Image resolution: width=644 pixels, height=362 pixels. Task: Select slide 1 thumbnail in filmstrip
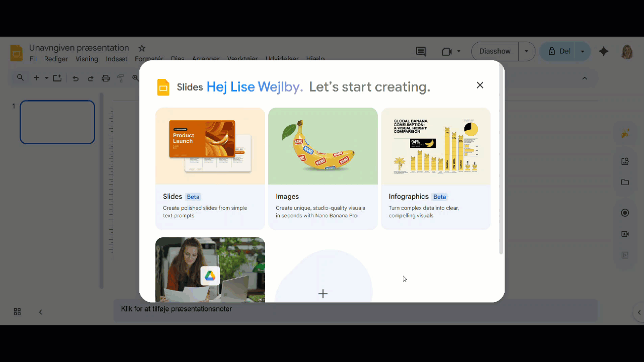tap(57, 122)
